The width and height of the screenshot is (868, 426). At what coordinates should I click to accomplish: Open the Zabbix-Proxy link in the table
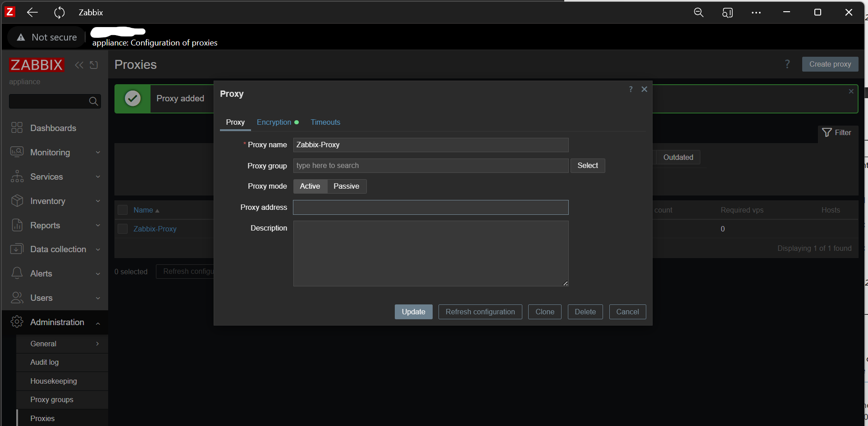tap(155, 229)
